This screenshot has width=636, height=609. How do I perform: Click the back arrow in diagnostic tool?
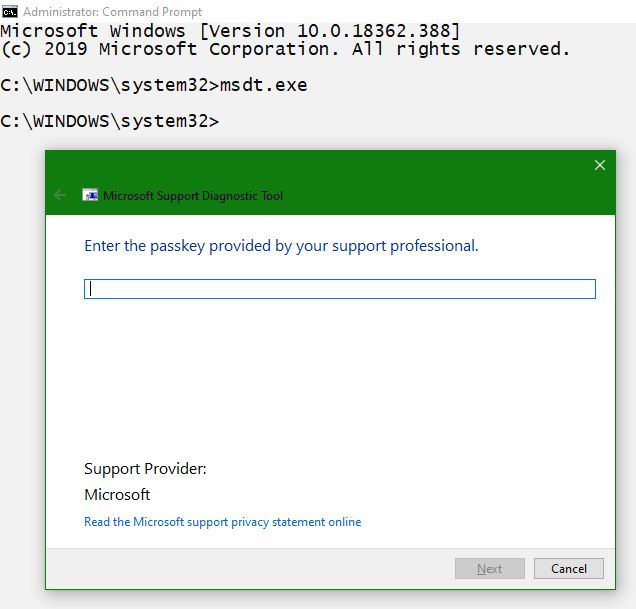click(60, 195)
